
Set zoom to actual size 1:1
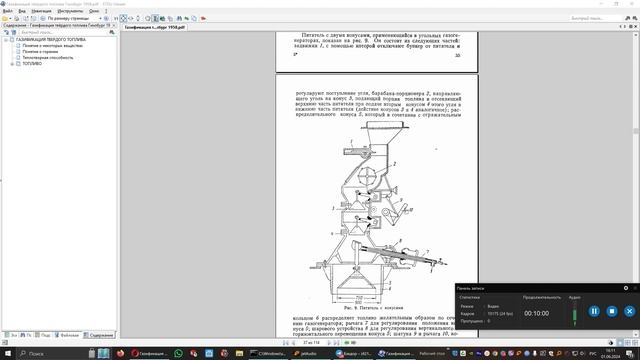tap(116, 18)
